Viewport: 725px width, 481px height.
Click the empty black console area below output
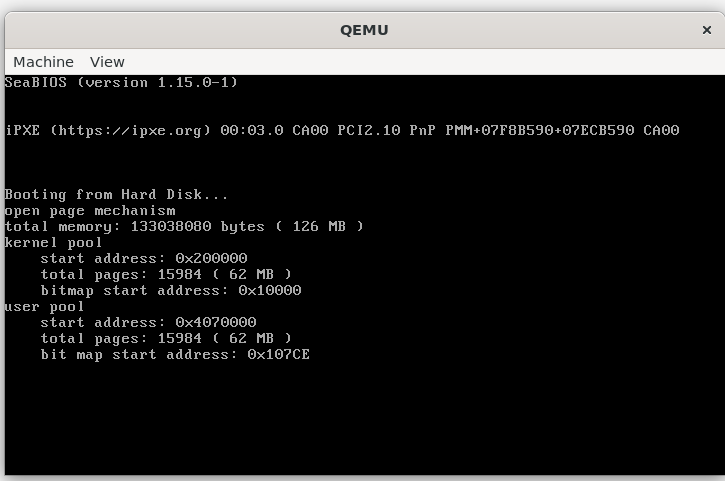point(364,419)
